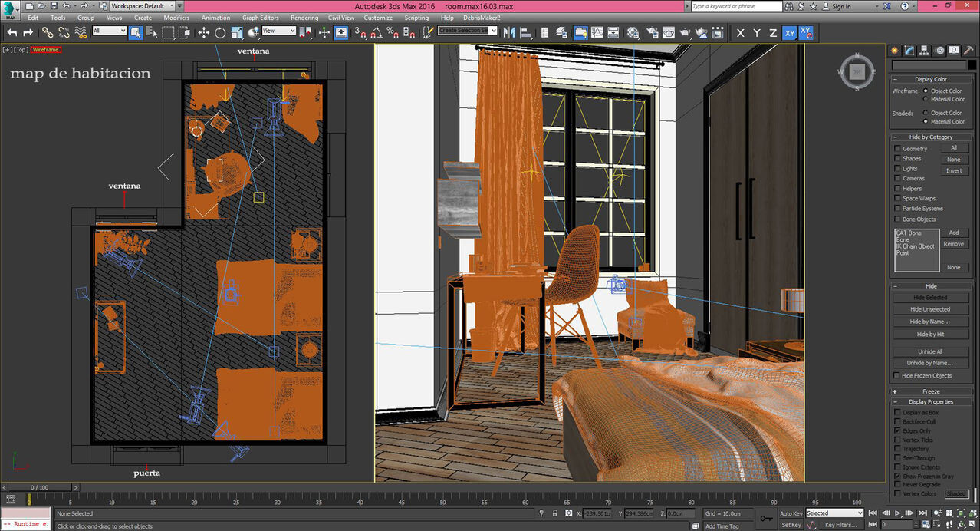
Task: Select the Move transform tool
Action: [x=203, y=32]
